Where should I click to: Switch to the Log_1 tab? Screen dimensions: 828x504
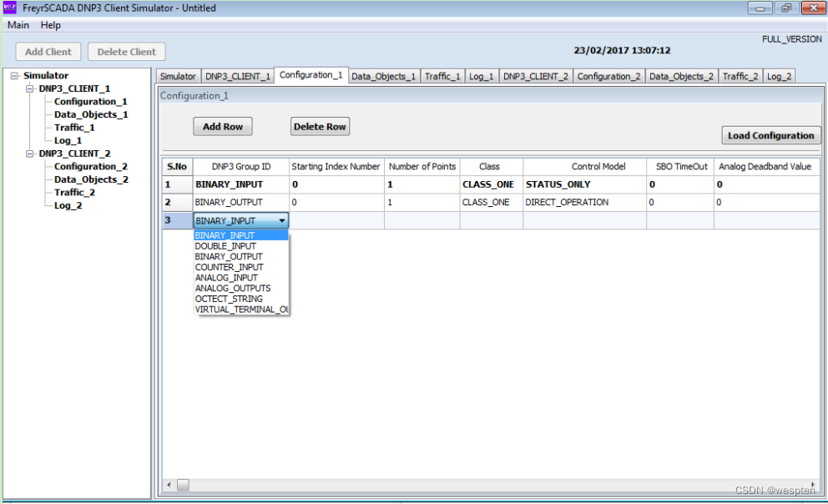[482, 77]
